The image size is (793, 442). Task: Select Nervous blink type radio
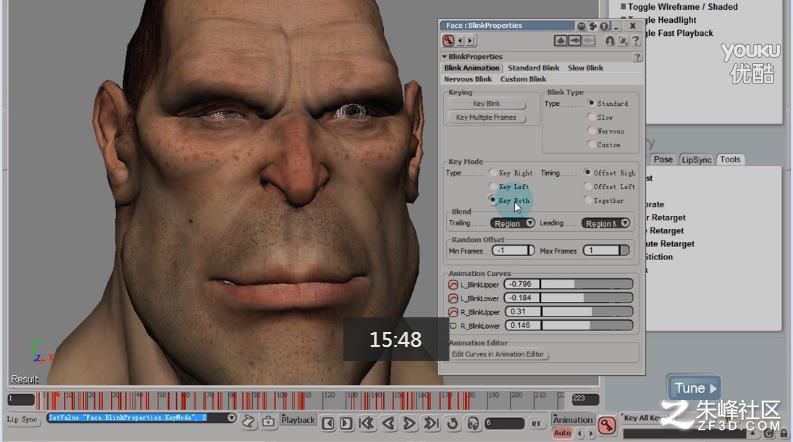click(x=591, y=130)
